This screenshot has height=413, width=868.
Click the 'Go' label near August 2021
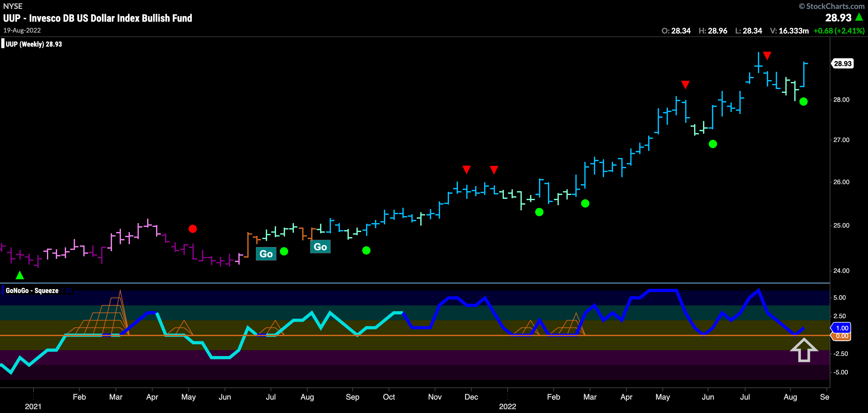coord(320,246)
